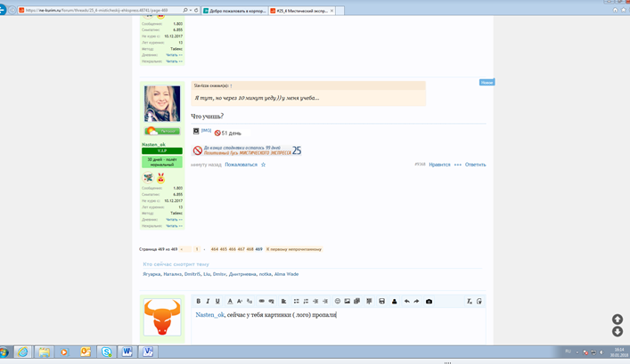
Task: Click the user mention icon in editor
Action: [x=394, y=301]
